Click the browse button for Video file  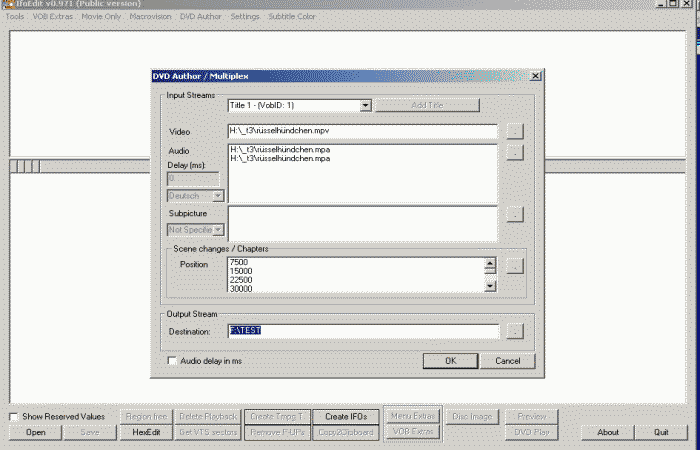(514, 131)
